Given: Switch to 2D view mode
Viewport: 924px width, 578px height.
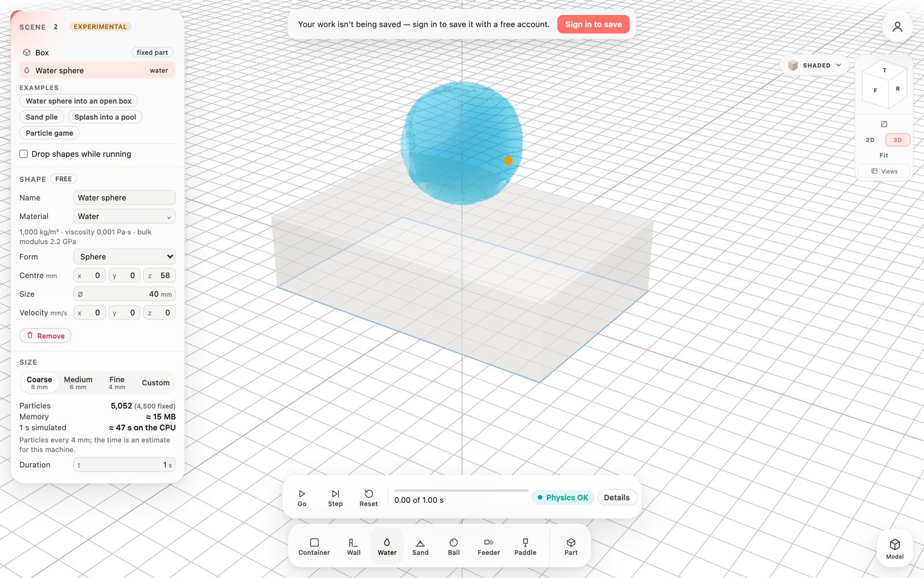Looking at the screenshot, I should pos(870,140).
